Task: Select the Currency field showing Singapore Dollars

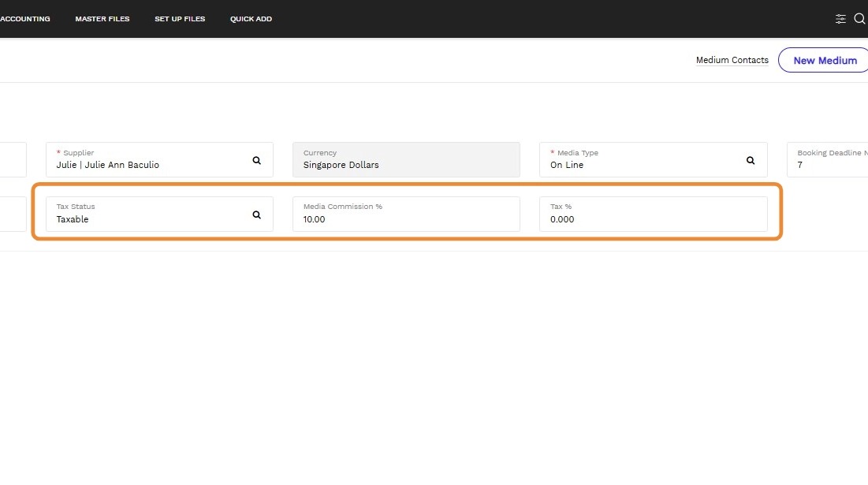Action: [x=405, y=160]
